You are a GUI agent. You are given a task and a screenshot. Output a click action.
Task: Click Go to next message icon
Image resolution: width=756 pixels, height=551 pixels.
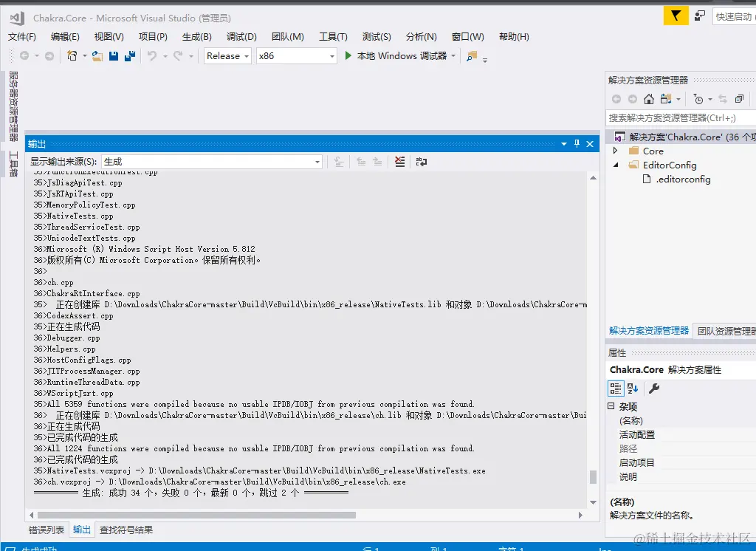click(x=377, y=162)
